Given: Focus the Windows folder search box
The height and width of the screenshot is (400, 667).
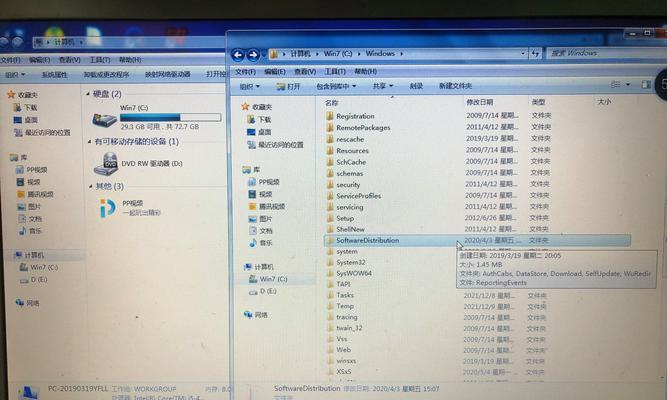Looking at the screenshot, I should pyautogui.click(x=604, y=53).
